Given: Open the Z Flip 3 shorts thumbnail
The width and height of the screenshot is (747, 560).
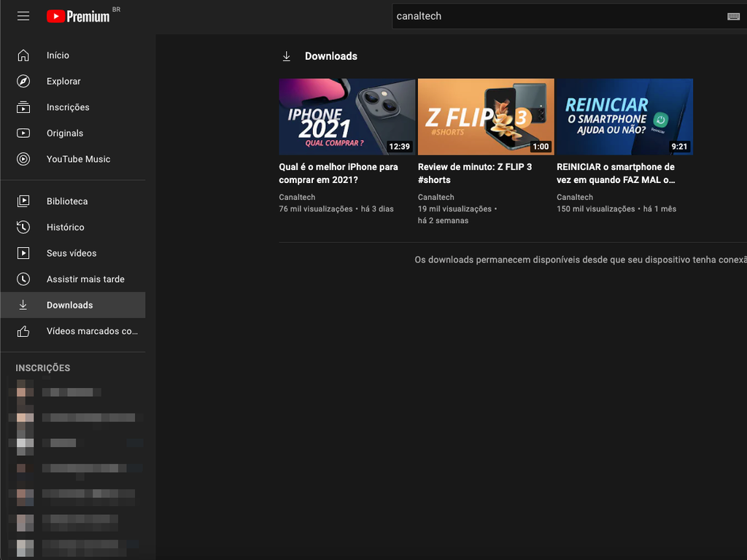Looking at the screenshot, I should [486, 117].
